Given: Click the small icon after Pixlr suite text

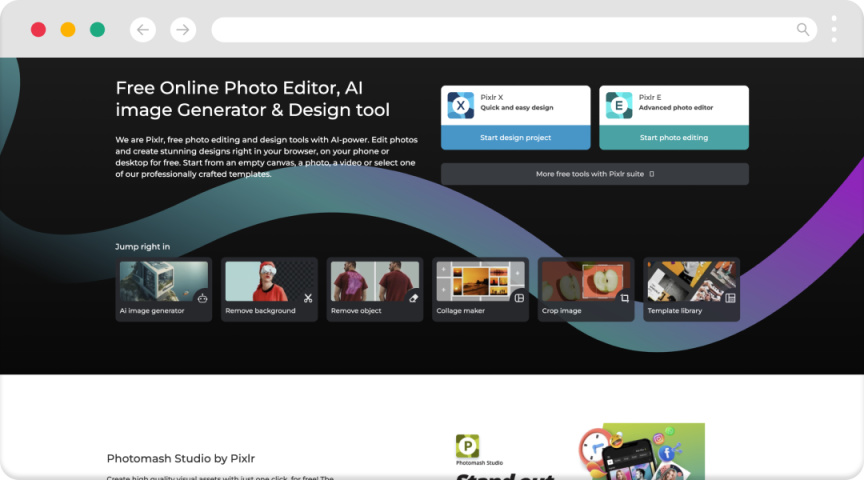Looking at the screenshot, I should point(652,174).
